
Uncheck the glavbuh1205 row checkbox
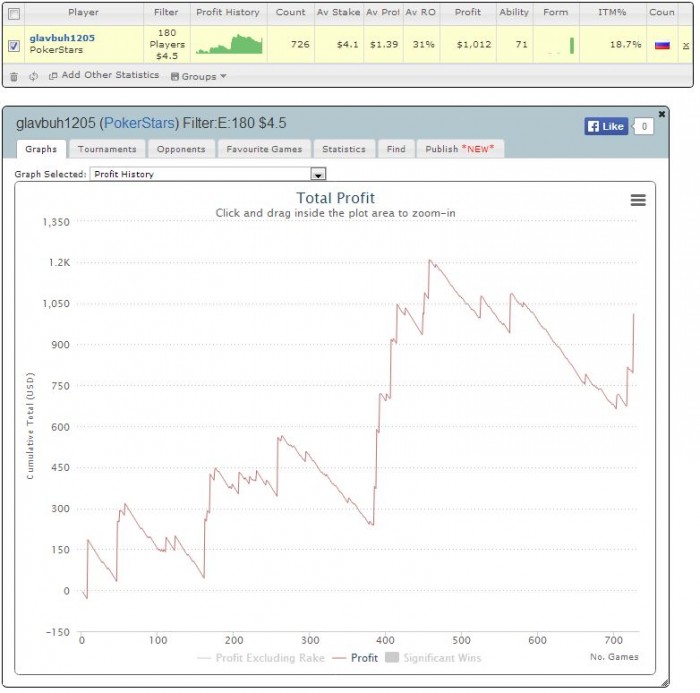point(14,46)
